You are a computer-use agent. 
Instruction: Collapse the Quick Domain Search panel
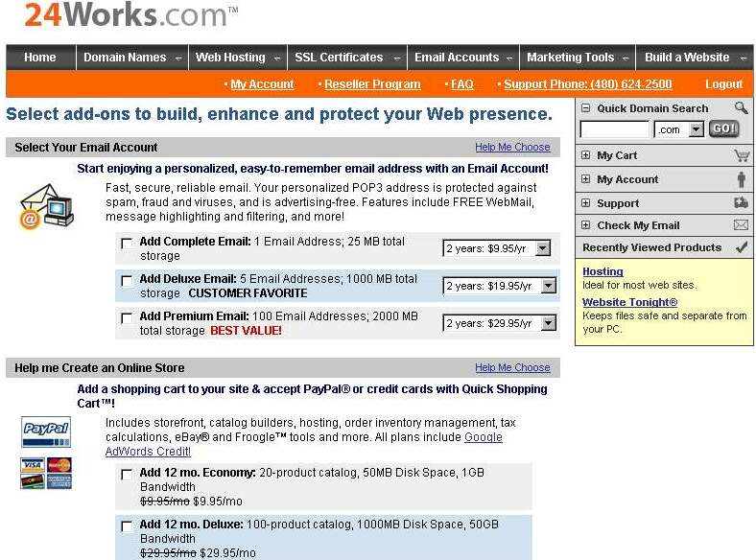click(585, 108)
